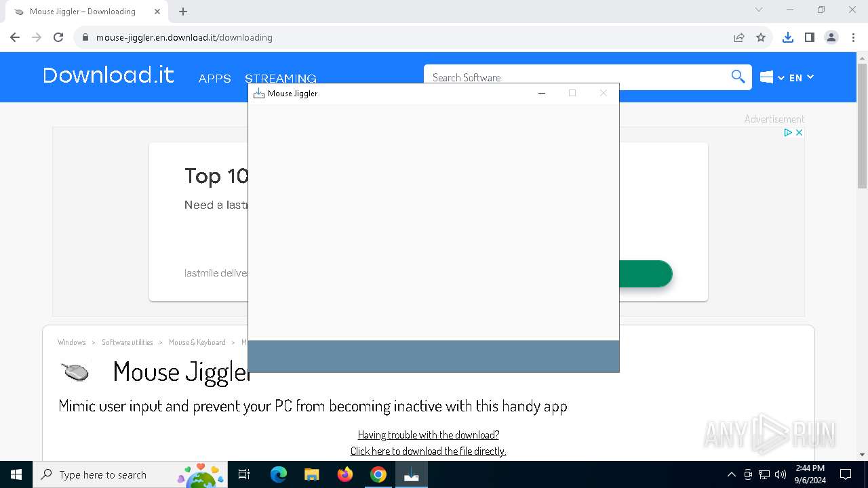The width and height of the screenshot is (868, 488).
Task: Launch Firefox from taskbar
Action: pyautogui.click(x=345, y=474)
